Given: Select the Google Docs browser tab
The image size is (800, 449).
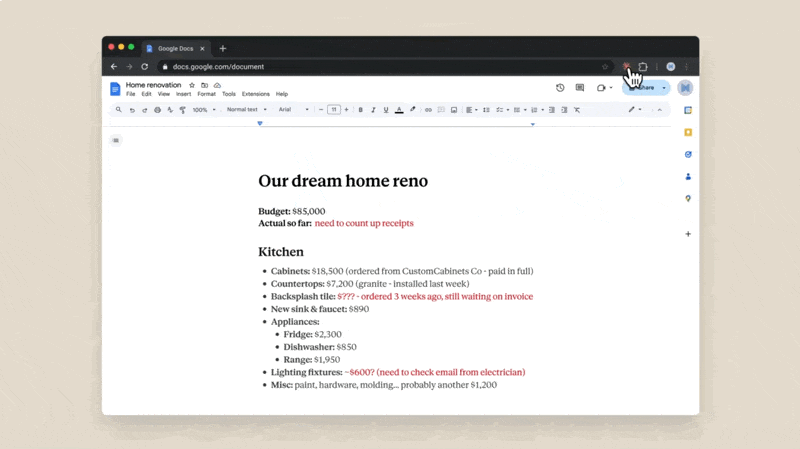Looking at the screenshot, I should pos(175,49).
